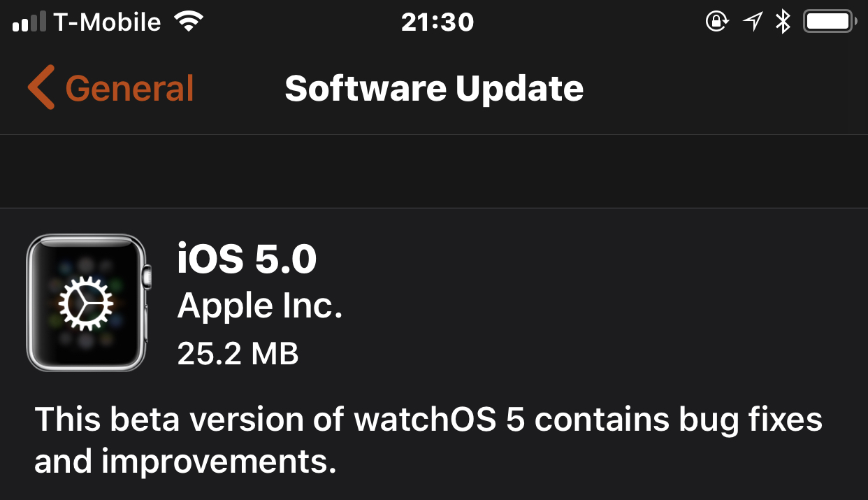The width and height of the screenshot is (868, 500).
Task: Tap the cellular signal bars icon
Action: 29,22
